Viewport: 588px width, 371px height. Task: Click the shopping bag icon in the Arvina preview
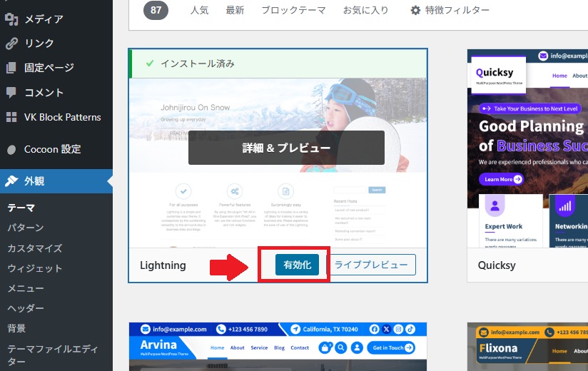coord(325,348)
